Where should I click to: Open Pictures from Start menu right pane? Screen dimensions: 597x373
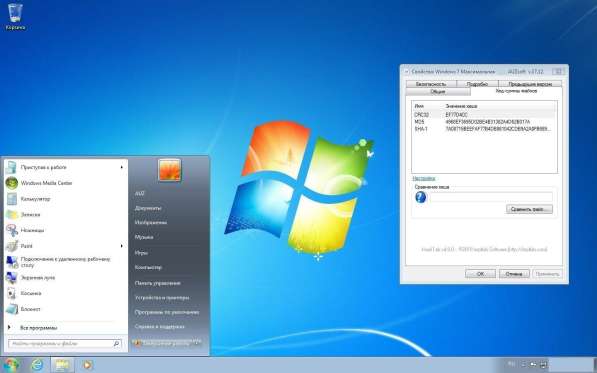151,222
